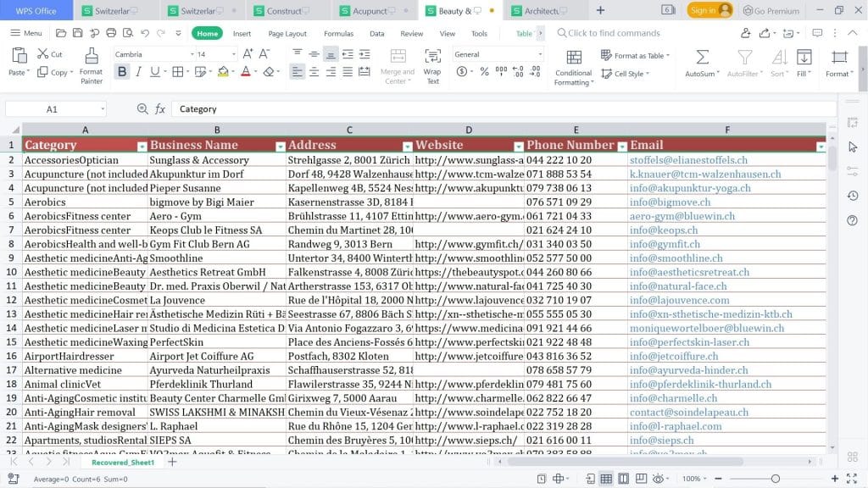868x488 pixels.
Task: Open Conditional Formatting menu
Action: 574,68
